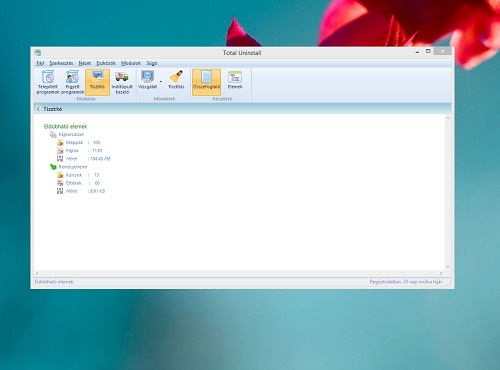Click the horizontal scrollbar right arrow
Screen dimensions: 500x370
tap(441, 273)
